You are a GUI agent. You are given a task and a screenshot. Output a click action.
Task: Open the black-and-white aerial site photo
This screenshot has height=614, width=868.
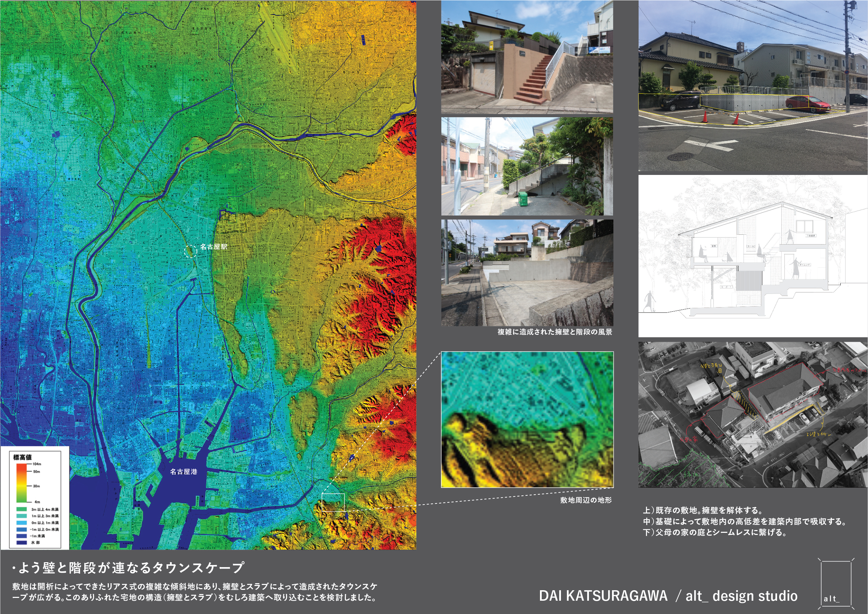(753, 415)
